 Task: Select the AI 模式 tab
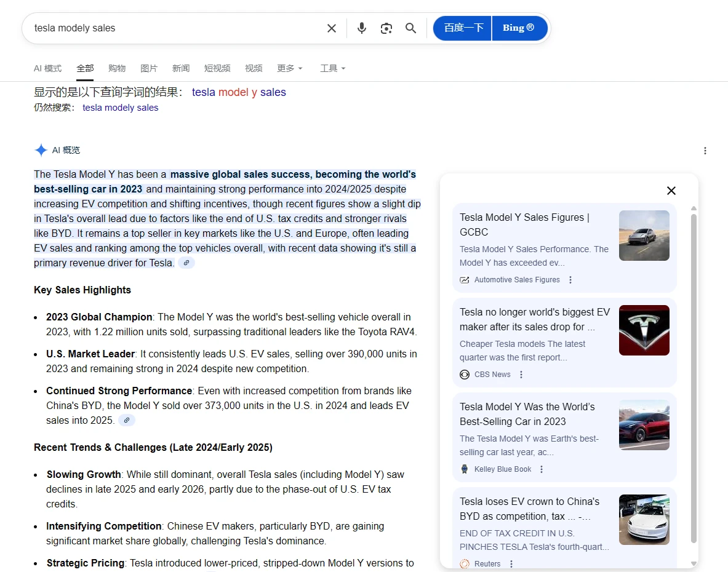tap(47, 68)
